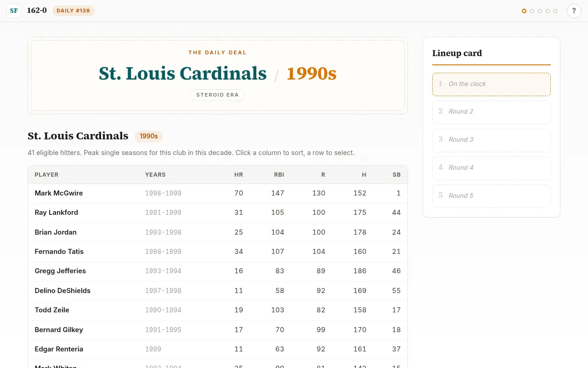The image size is (588, 368).
Task: Click Zeile's 103 RBI value
Action: coord(277,310)
